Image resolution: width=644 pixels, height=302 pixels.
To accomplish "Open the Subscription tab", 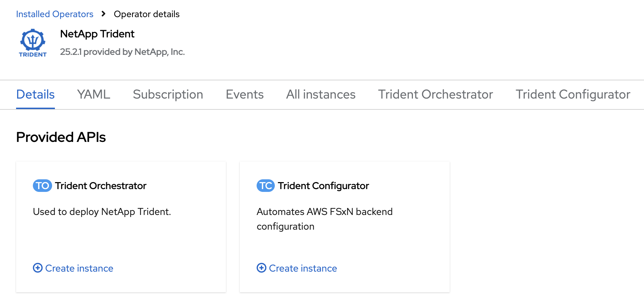I will (x=168, y=94).
